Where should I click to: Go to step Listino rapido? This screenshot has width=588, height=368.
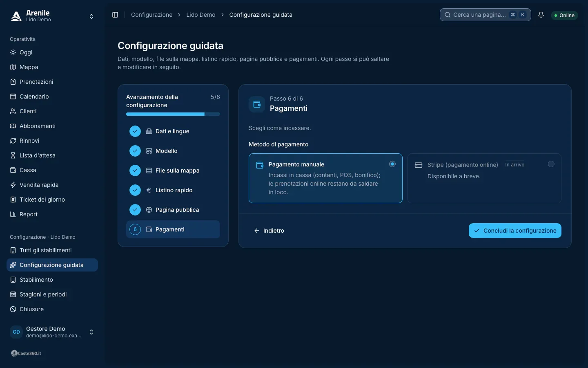[x=173, y=190]
